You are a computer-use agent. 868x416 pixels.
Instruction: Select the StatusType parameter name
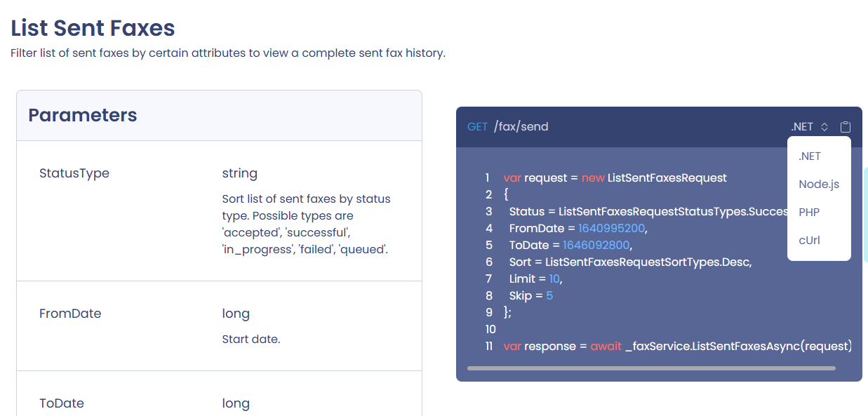coord(74,173)
